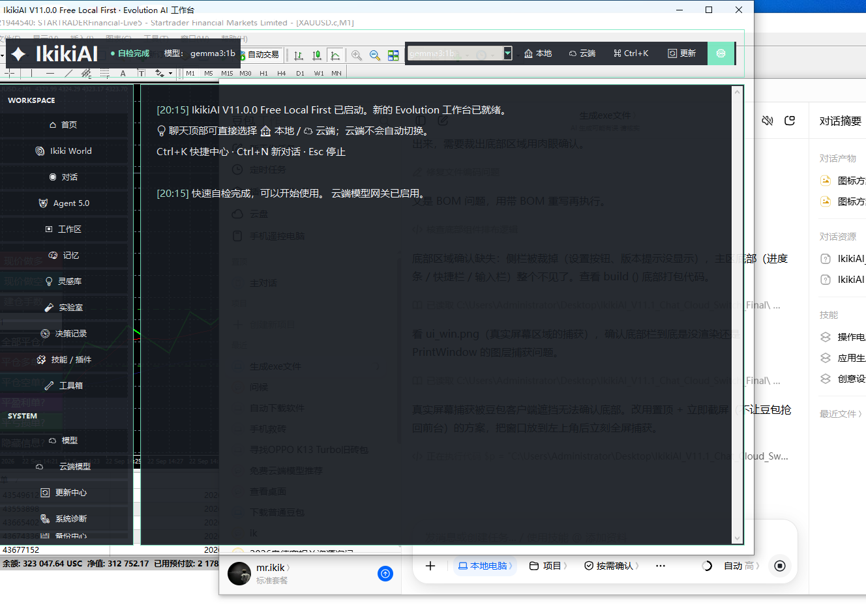The width and height of the screenshot is (866, 616).
Task: Select the candlestick chart icon in MT5 toolbar
Action: tap(317, 55)
